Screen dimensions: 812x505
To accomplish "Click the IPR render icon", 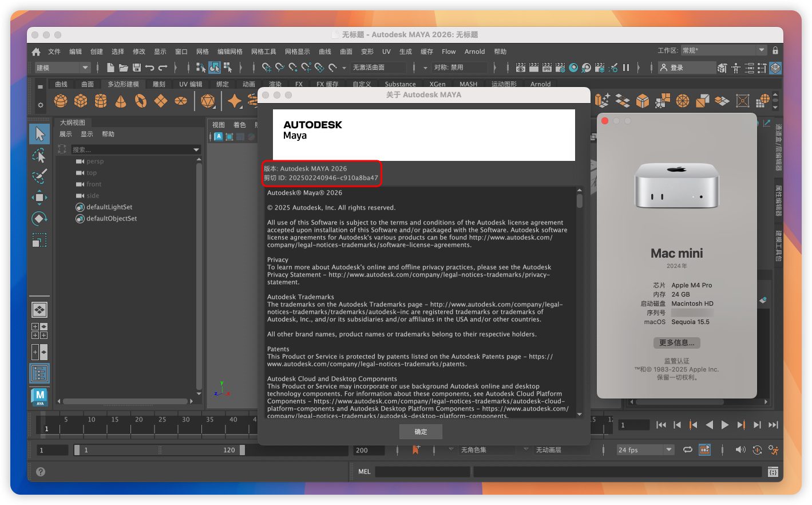I will (x=546, y=68).
